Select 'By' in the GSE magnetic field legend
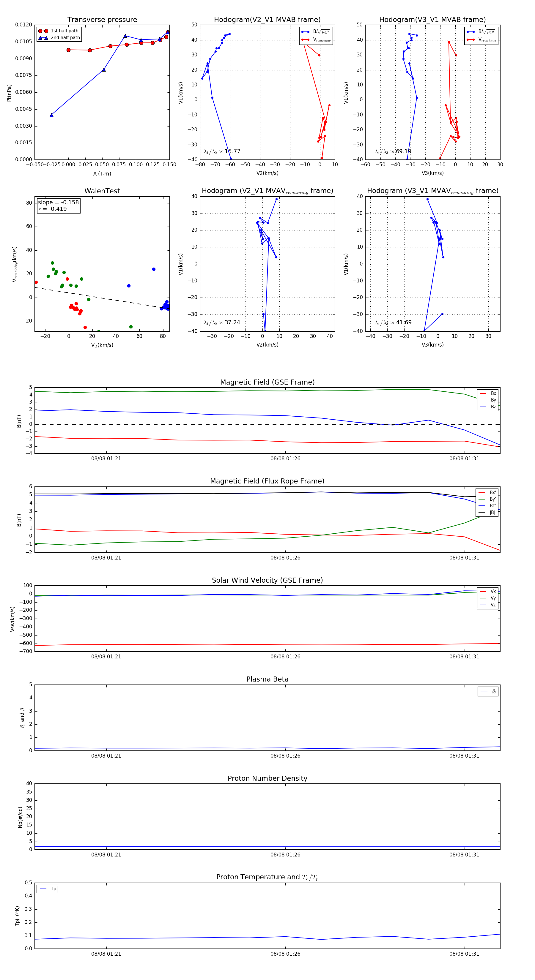 pyautogui.click(x=488, y=400)
